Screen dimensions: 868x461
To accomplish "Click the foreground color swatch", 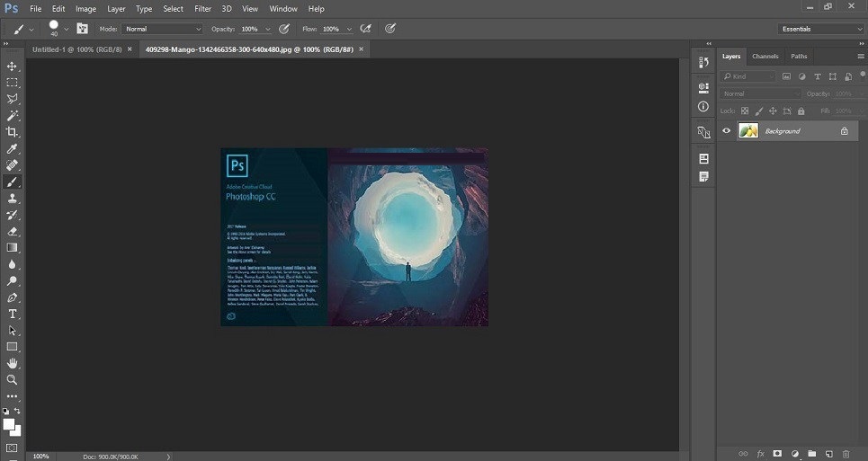I will [x=9, y=423].
